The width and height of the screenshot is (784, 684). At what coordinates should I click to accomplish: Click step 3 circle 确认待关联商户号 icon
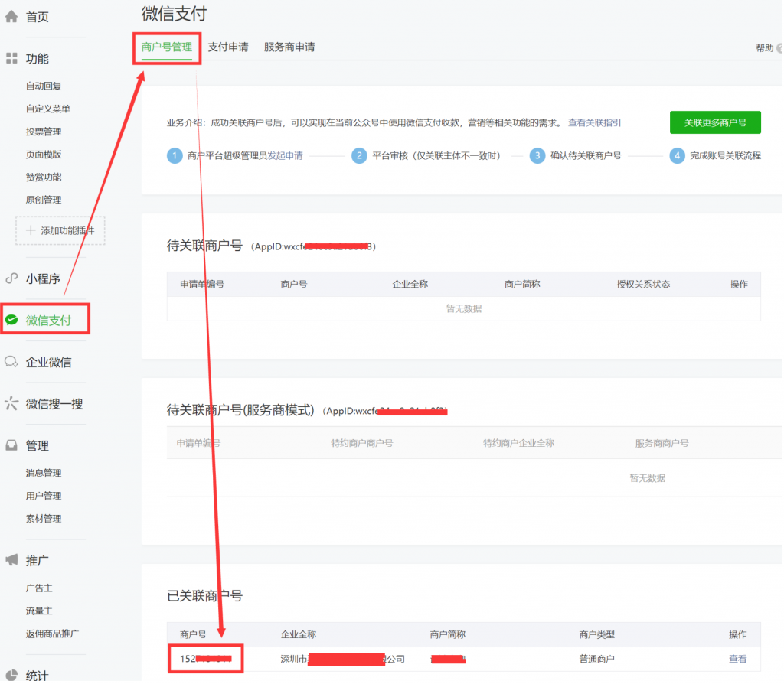coord(537,155)
